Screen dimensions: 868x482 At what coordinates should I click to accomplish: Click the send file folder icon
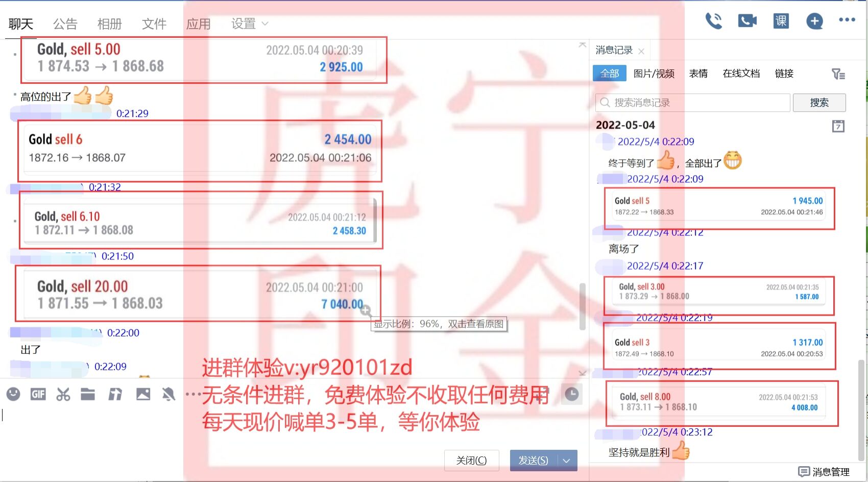88,394
